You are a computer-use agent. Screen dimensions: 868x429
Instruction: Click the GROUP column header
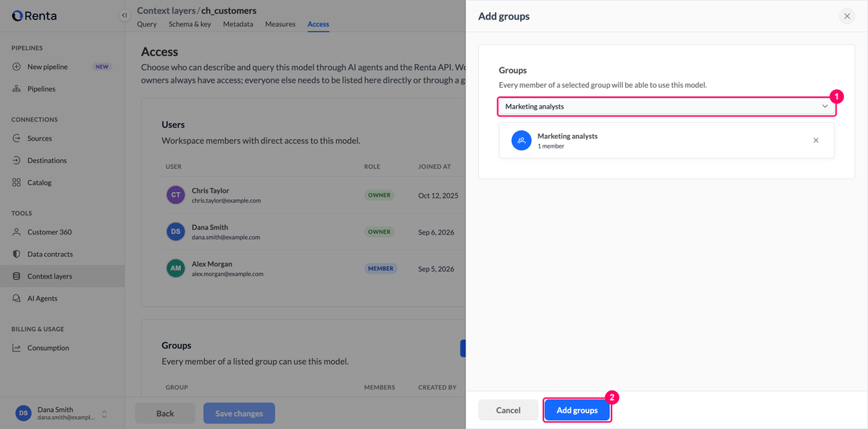pos(177,387)
